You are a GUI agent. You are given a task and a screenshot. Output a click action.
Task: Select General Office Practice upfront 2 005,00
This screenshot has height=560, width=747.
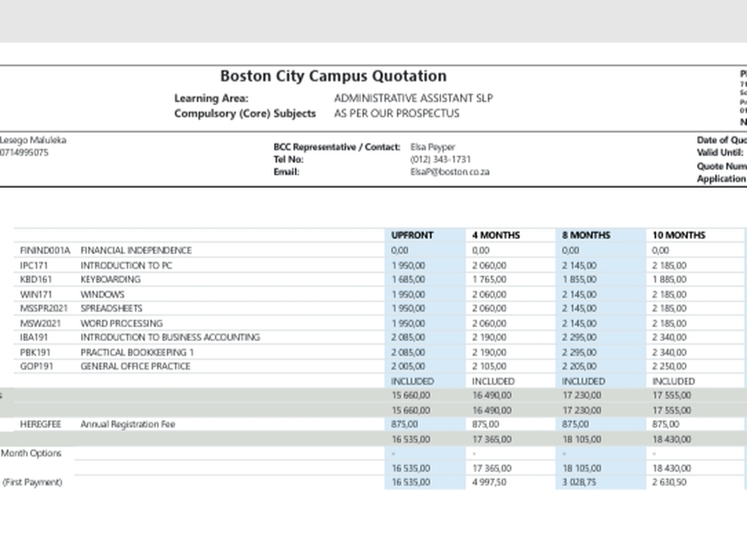408,366
